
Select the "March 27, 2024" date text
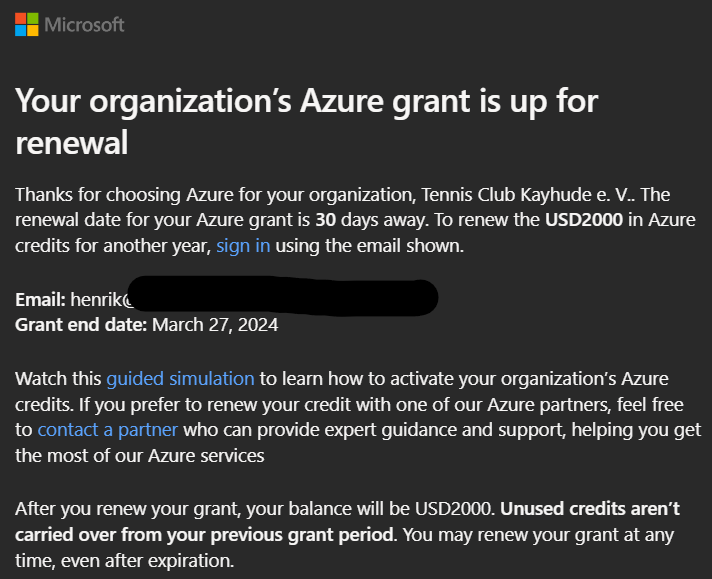[x=215, y=325]
